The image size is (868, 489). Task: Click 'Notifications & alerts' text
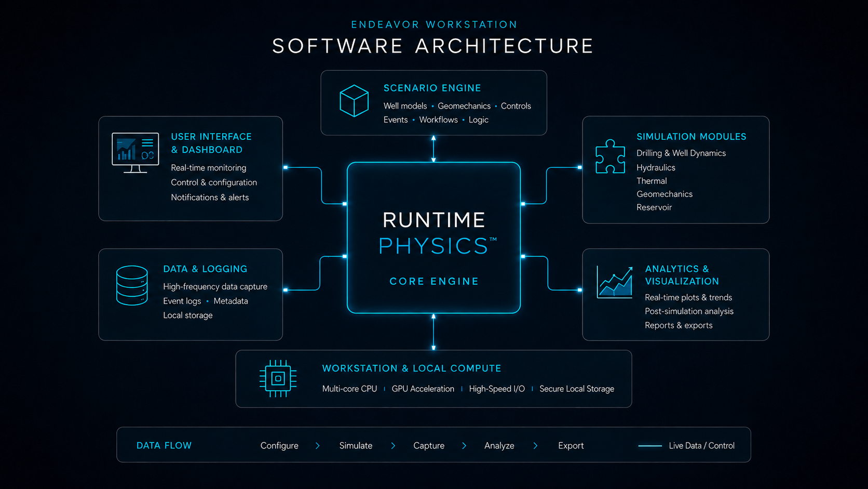210,197
